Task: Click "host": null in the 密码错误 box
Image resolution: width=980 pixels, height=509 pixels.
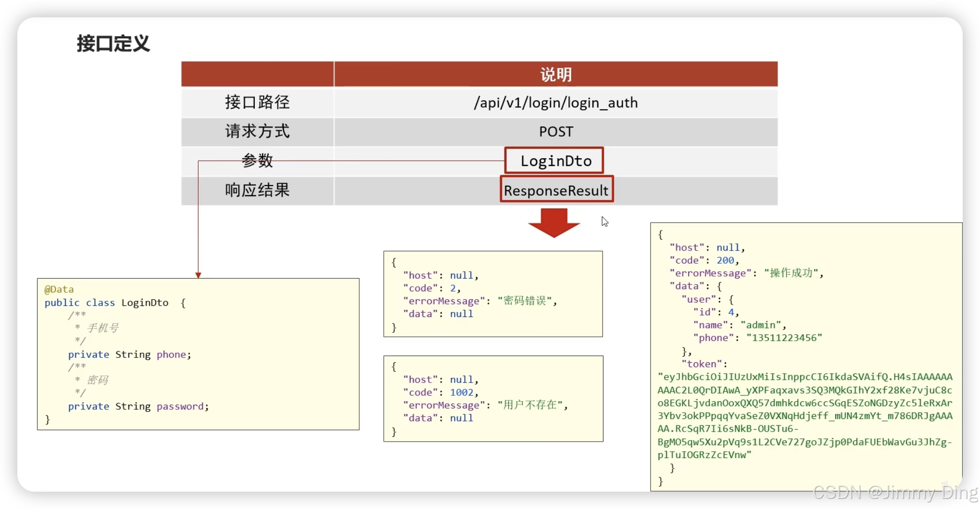Action: (x=440, y=275)
